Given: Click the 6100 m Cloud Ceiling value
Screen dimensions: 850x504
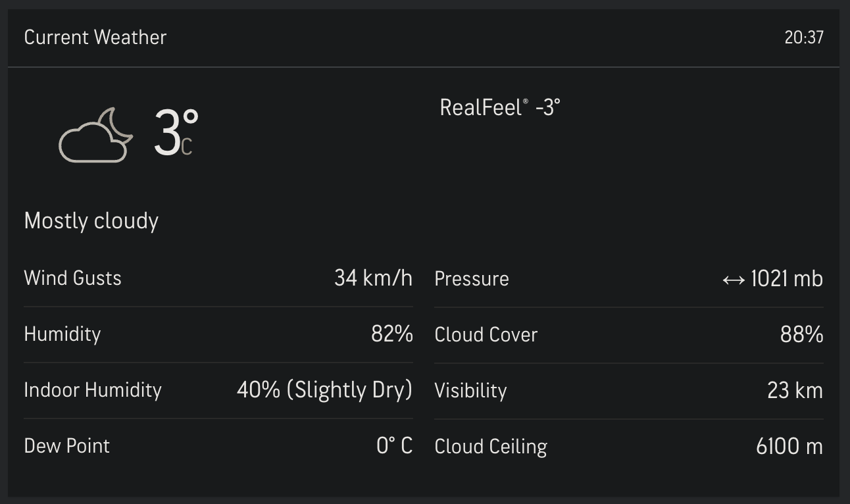Looking at the screenshot, I should click(789, 447).
